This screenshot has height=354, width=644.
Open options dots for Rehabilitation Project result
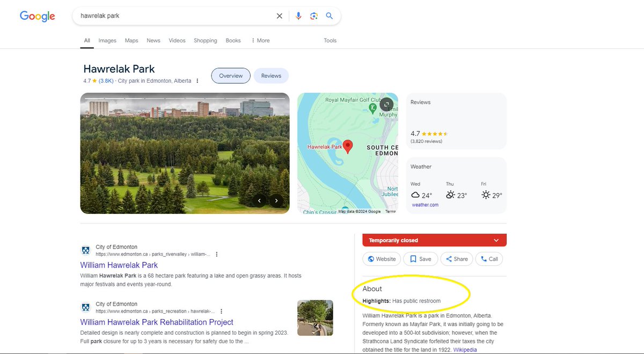(x=221, y=311)
